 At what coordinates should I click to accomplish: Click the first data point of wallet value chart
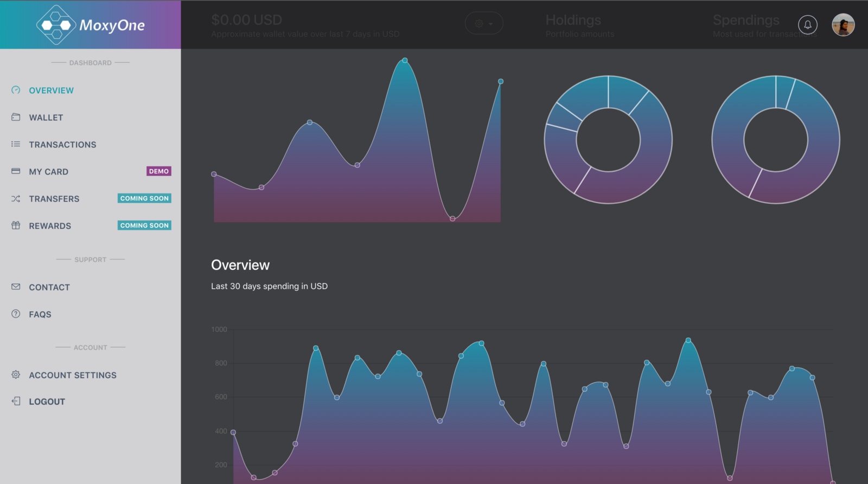coord(214,174)
